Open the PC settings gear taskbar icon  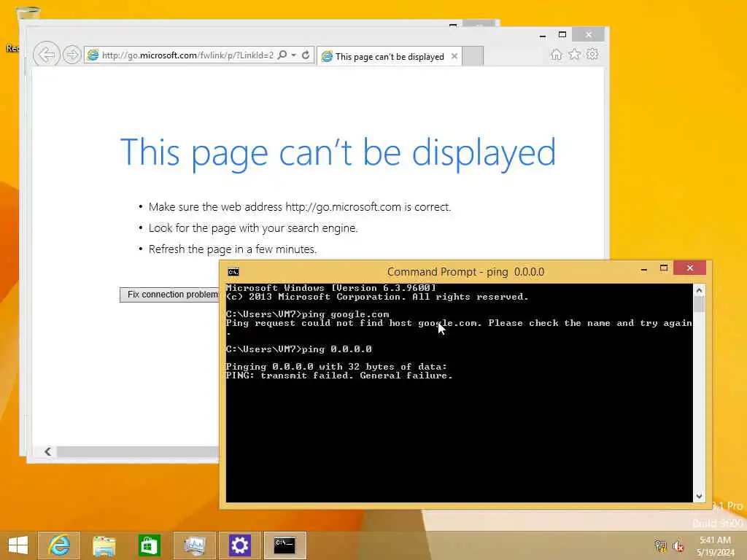239,545
